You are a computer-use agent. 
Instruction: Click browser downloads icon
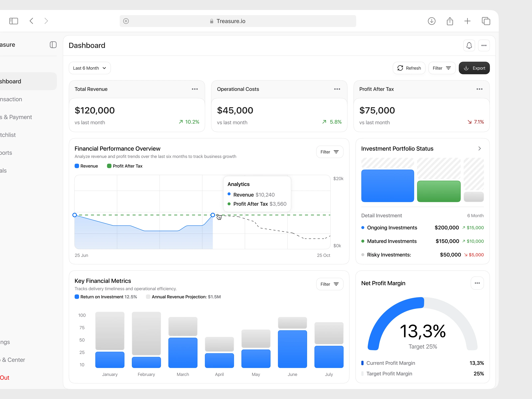431,21
